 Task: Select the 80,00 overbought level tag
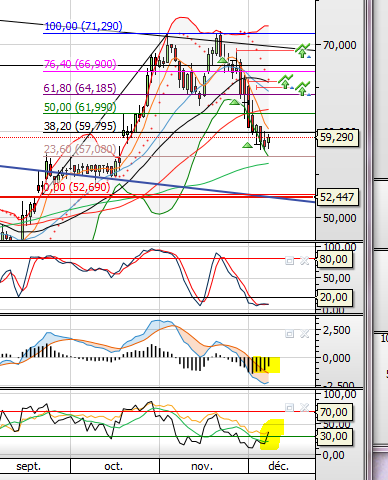tap(334, 259)
